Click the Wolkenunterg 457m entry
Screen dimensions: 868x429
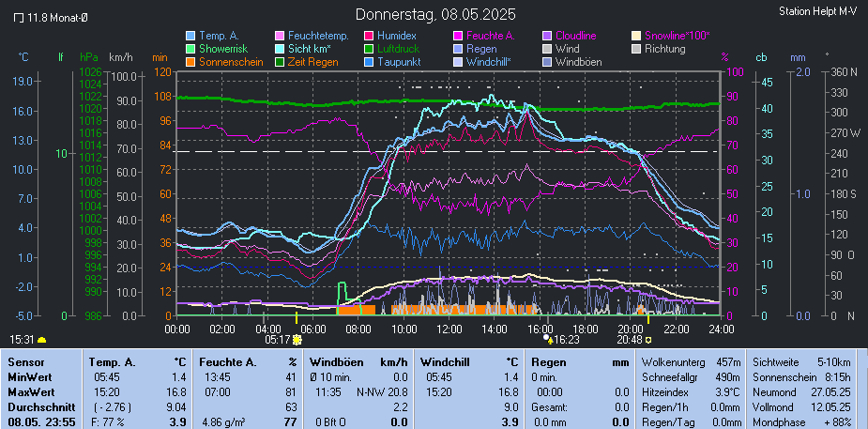pos(691,363)
